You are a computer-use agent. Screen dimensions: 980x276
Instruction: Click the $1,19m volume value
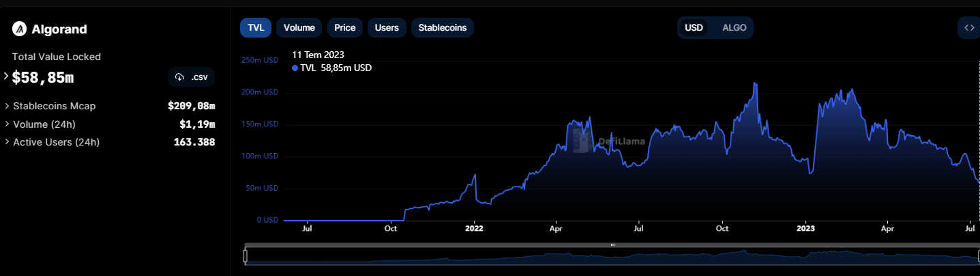[197, 124]
